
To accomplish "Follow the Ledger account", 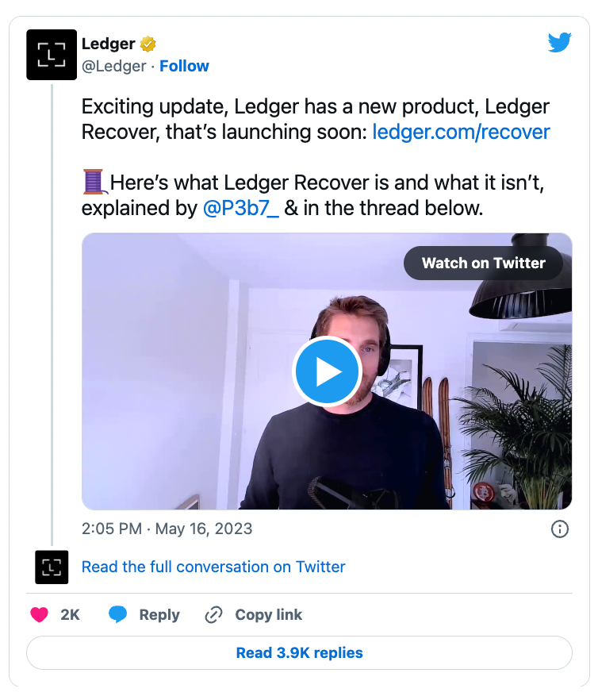I will click(x=184, y=66).
